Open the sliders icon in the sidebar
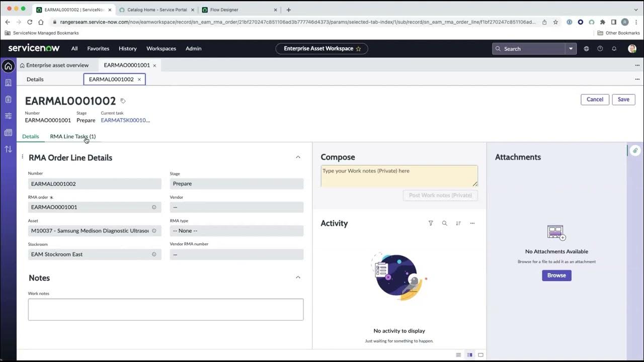 pos(8,116)
